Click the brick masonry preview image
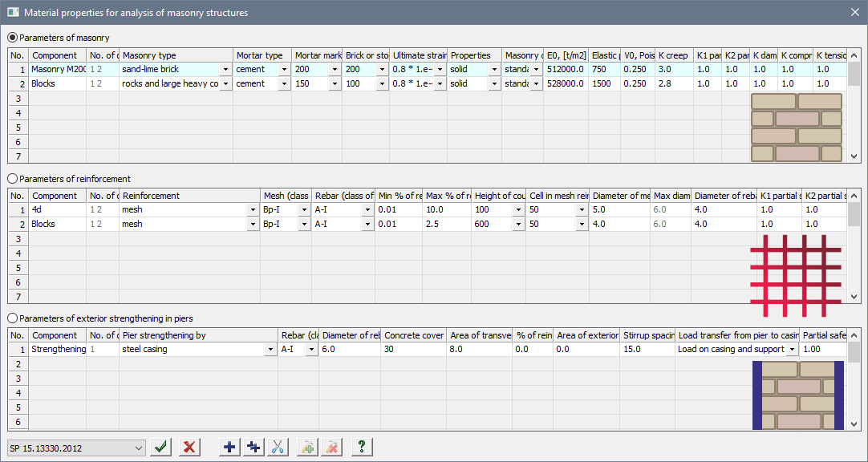Screen dimensions: 868x462 click(x=796, y=128)
